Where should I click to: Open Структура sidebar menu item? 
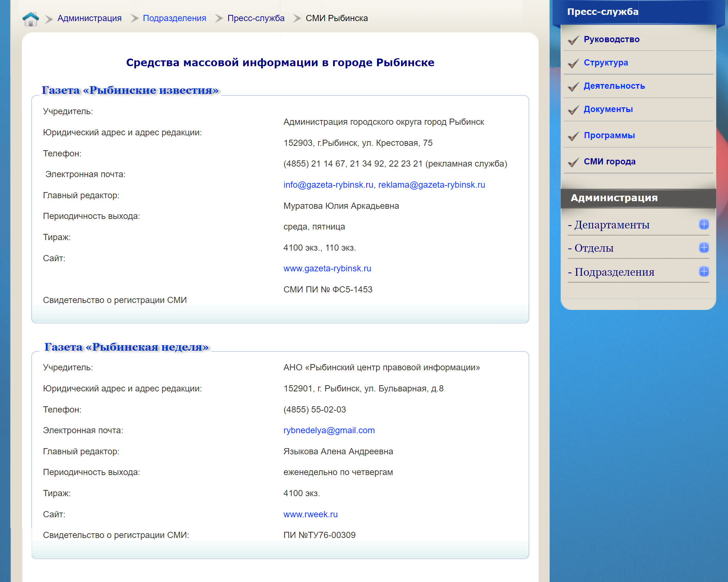pyautogui.click(x=606, y=63)
